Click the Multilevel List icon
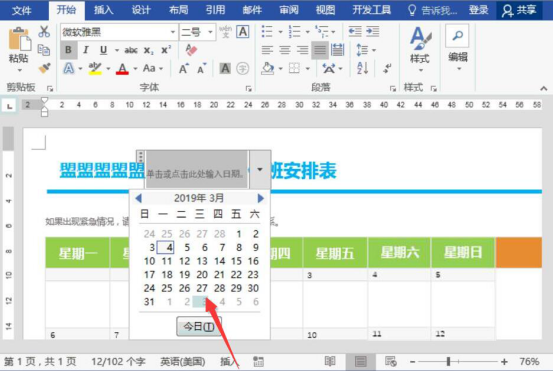Image resolution: width=554 pixels, height=372 pixels. (322, 32)
